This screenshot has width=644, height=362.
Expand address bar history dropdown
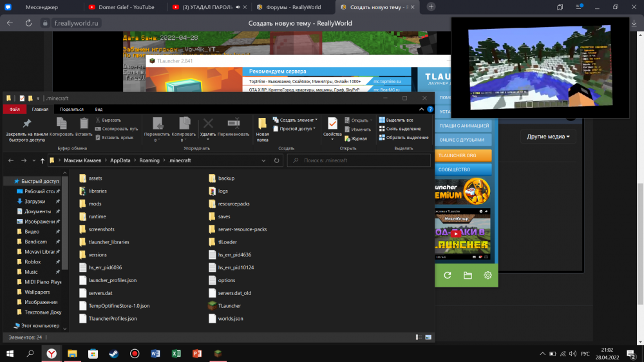pyautogui.click(x=263, y=160)
